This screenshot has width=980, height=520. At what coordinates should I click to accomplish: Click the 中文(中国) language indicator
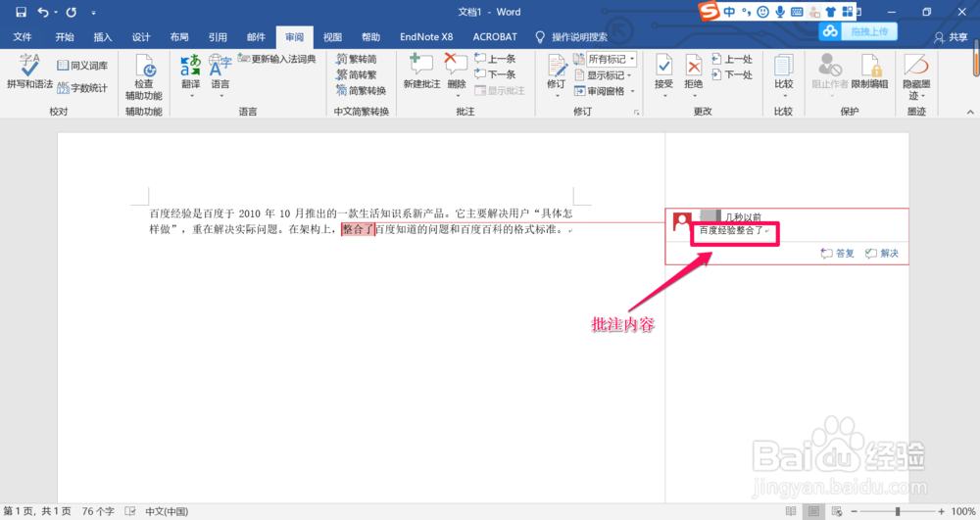click(x=167, y=511)
